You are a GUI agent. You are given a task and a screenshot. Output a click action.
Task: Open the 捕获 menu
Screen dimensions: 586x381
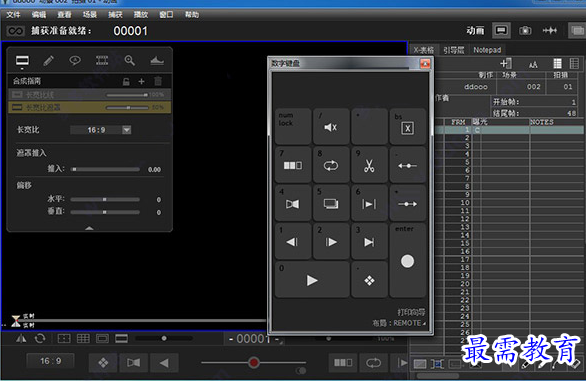(x=115, y=15)
